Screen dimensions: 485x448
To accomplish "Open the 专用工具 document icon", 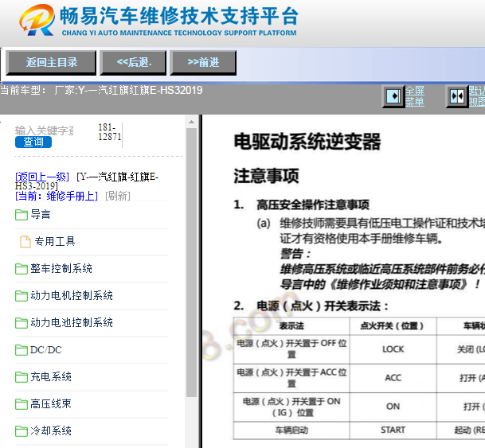I will pyautogui.click(x=25, y=242).
